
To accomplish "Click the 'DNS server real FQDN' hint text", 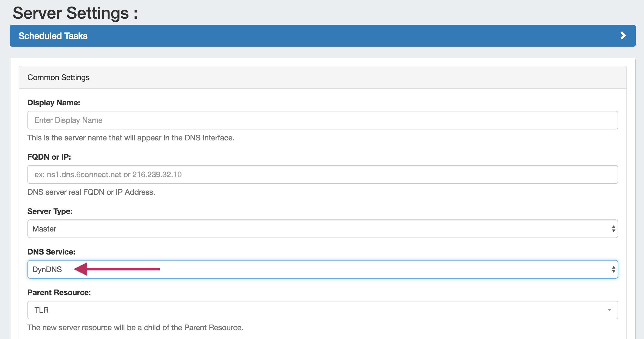I will point(91,192).
